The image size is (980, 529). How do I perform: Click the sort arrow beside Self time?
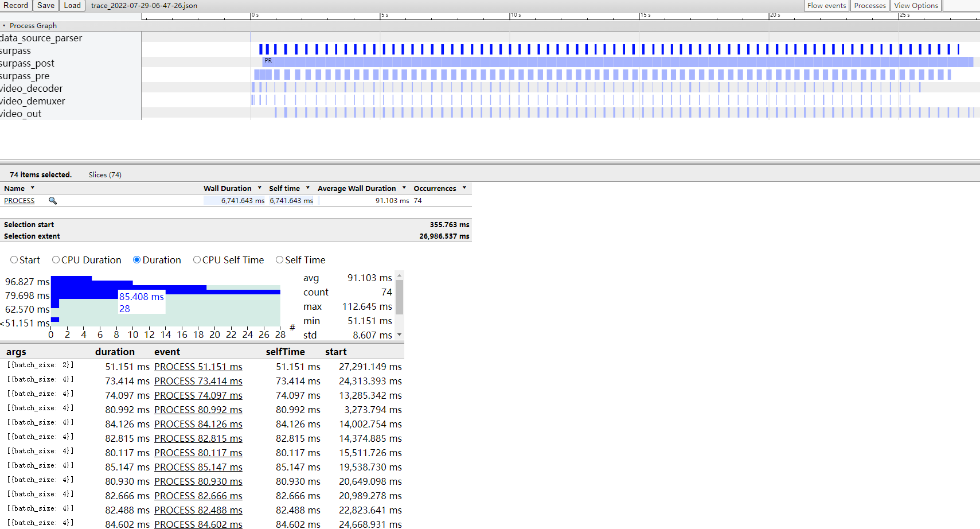[308, 188]
